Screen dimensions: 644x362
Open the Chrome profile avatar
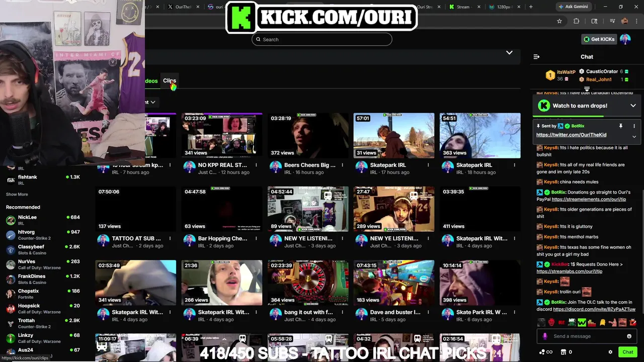625,21
